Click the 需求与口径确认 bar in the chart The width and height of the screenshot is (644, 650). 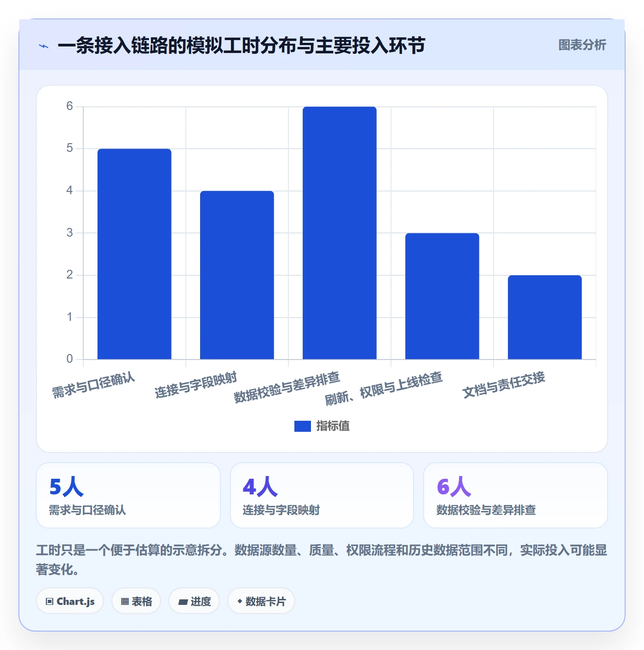point(134,254)
